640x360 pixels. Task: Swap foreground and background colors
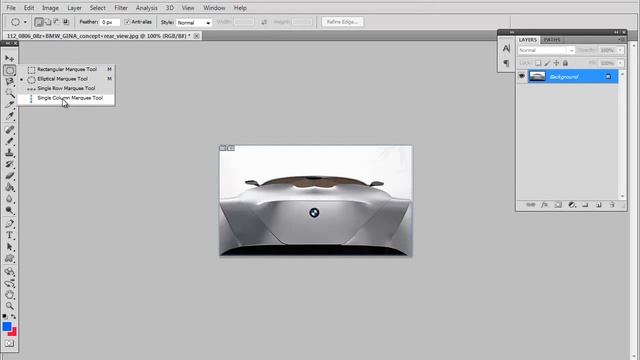pos(13,316)
